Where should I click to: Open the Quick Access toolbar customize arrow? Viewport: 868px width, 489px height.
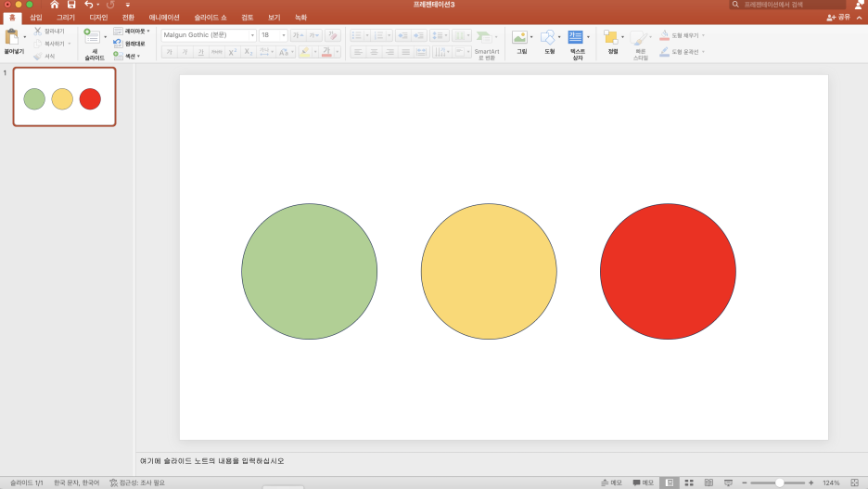[128, 5]
